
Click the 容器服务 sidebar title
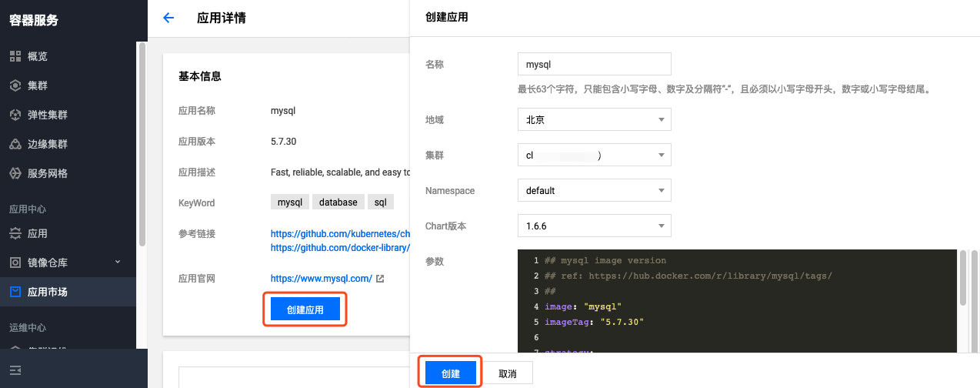pyautogui.click(x=34, y=20)
